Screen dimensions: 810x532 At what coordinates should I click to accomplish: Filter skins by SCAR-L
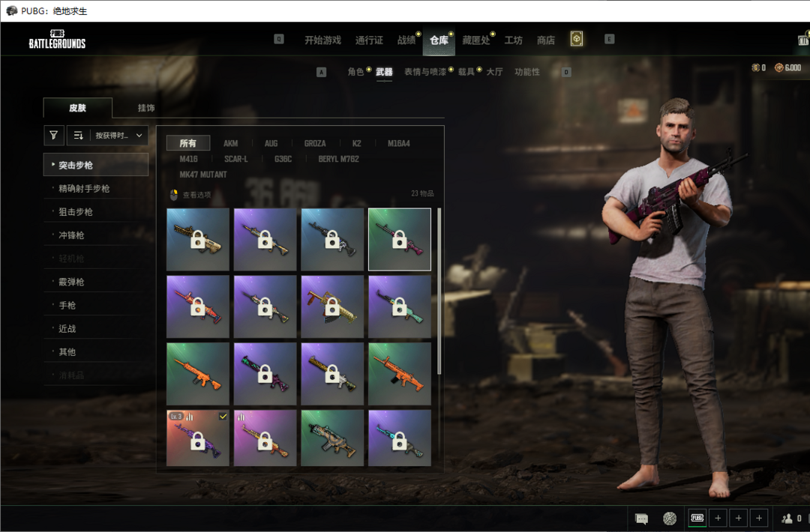[236, 159]
